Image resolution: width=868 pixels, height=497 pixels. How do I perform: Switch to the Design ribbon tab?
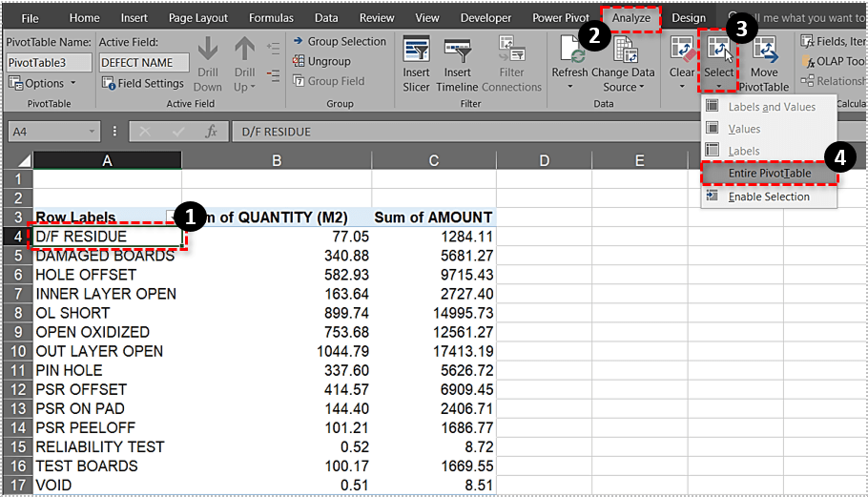click(688, 17)
